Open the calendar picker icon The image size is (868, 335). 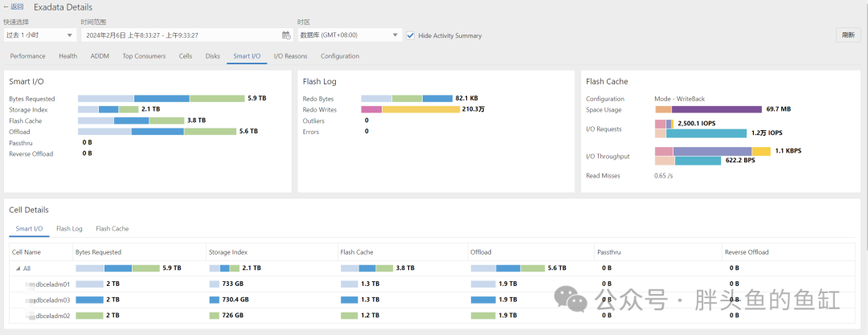[285, 35]
